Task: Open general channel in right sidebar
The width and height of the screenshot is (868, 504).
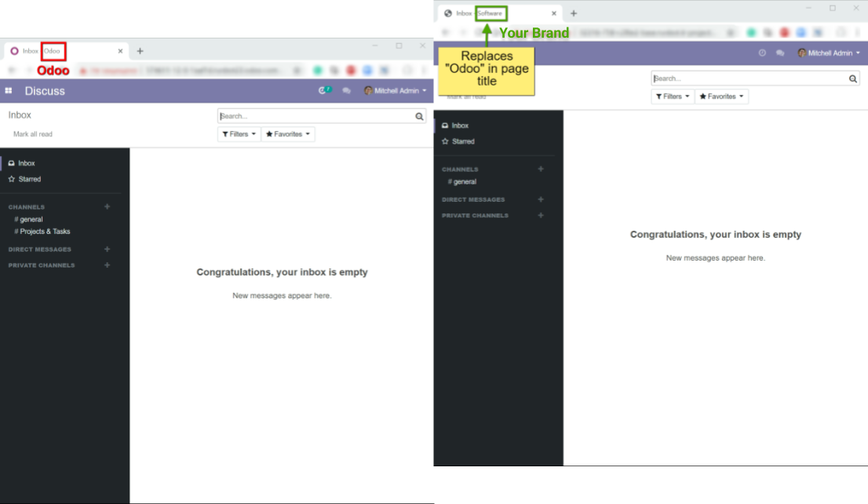Action: click(x=462, y=181)
